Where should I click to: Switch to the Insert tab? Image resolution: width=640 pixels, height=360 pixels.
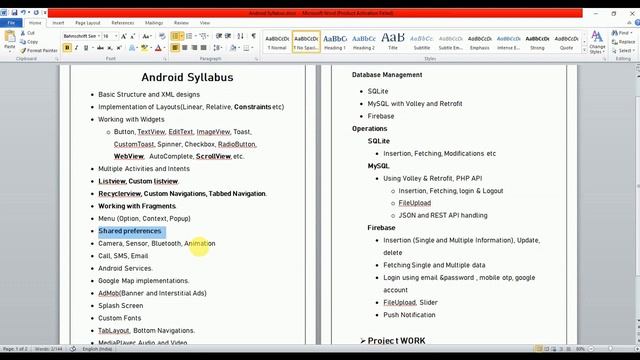click(x=58, y=23)
